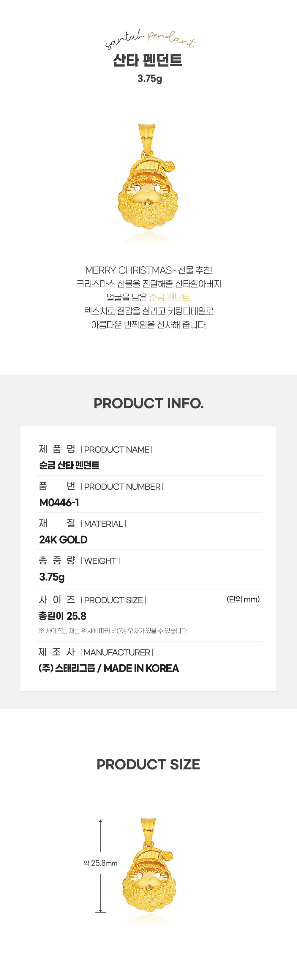
Task: Click the 24K GOLD material value
Action: 63,540
